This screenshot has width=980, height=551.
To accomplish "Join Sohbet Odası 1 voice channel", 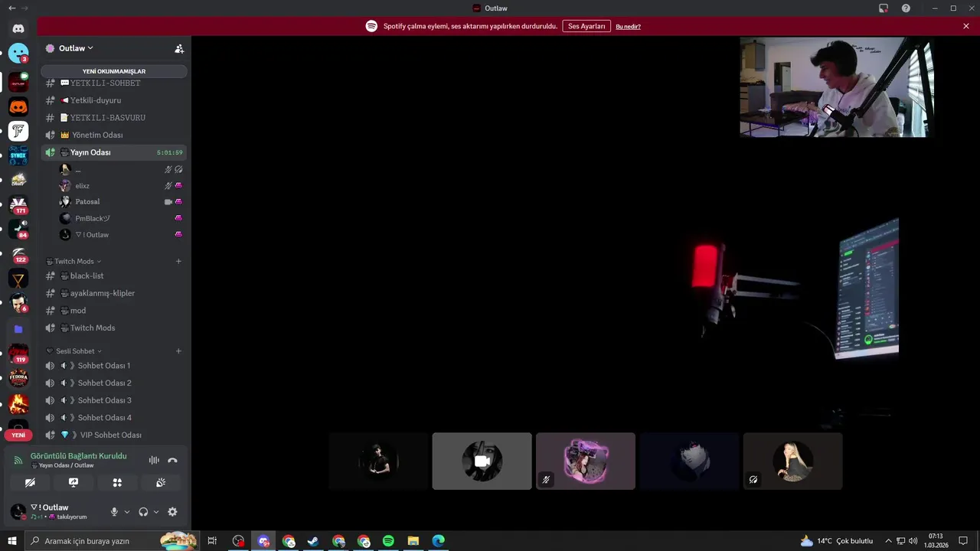I will (114, 366).
